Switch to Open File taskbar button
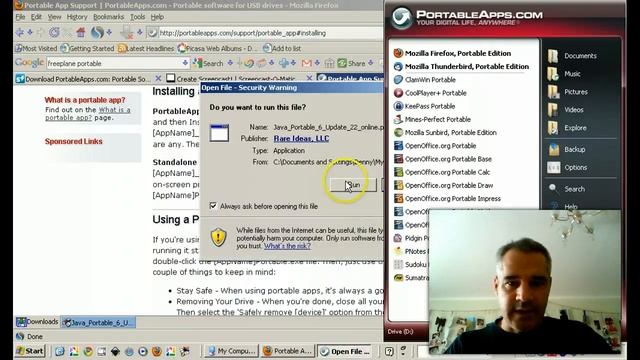640x360 pixels. pos(344,351)
